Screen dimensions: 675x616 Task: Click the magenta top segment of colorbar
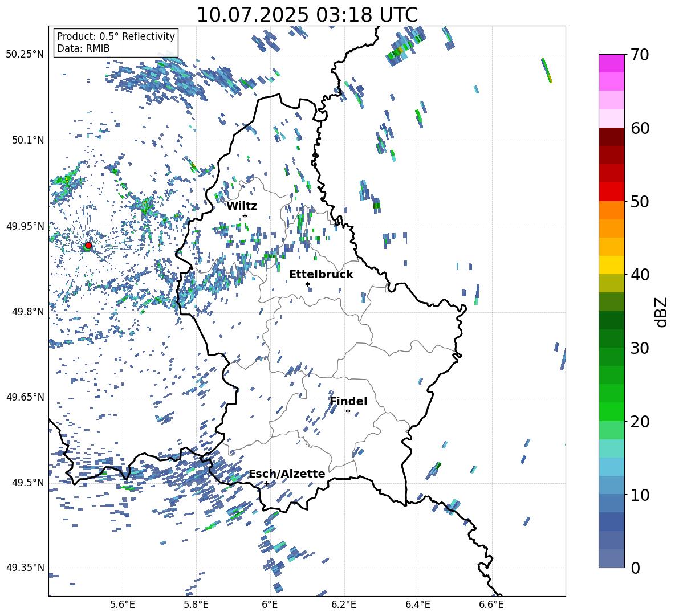(x=611, y=63)
